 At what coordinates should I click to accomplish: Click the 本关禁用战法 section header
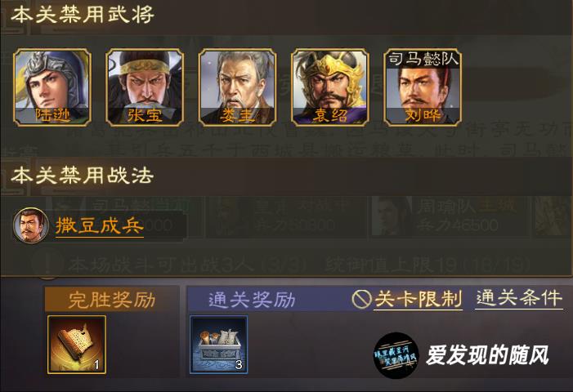83,176
